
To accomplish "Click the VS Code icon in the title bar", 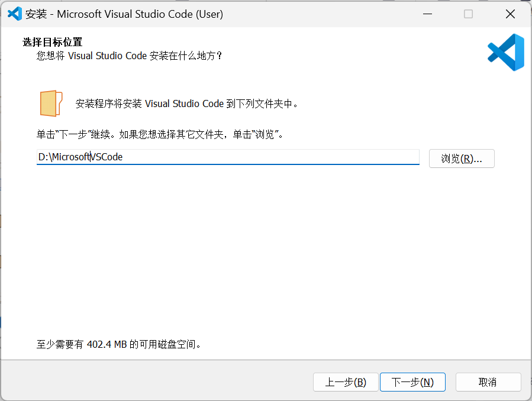I will point(15,14).
